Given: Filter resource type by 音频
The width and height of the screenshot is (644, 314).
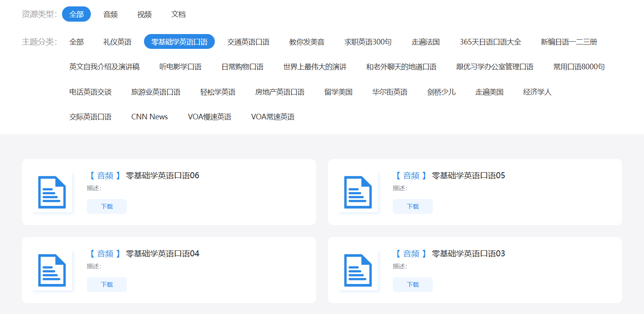Looking at the screenshot, I should (x=110, y=14).
